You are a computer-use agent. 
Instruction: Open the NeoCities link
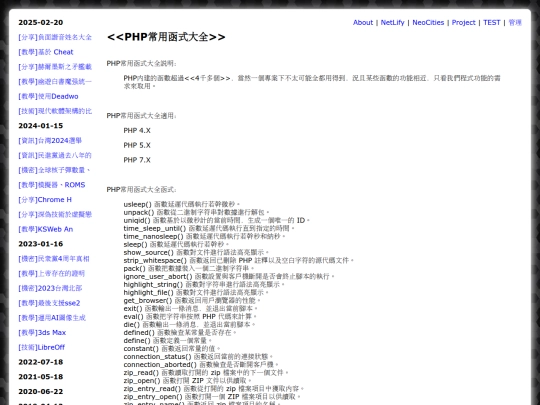click(428, 22)
